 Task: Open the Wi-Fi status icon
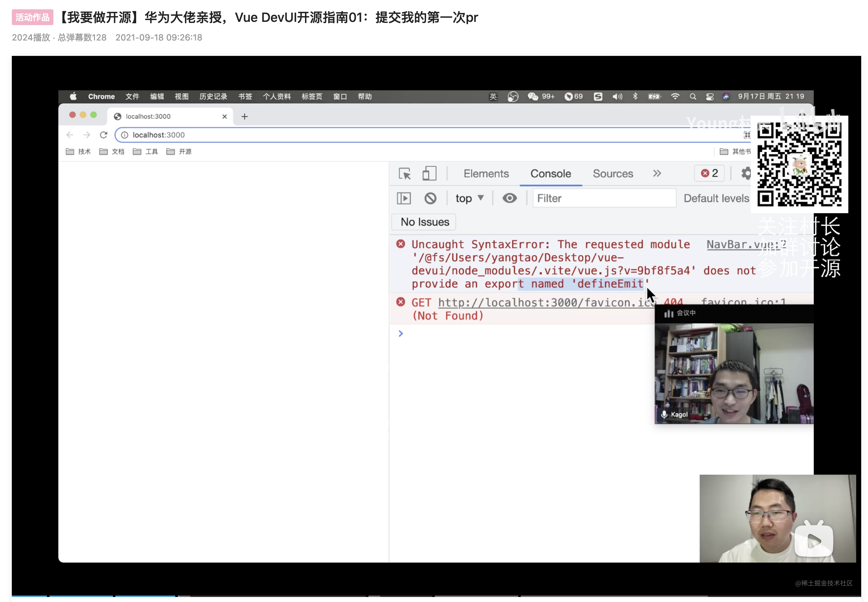(675, 96)
